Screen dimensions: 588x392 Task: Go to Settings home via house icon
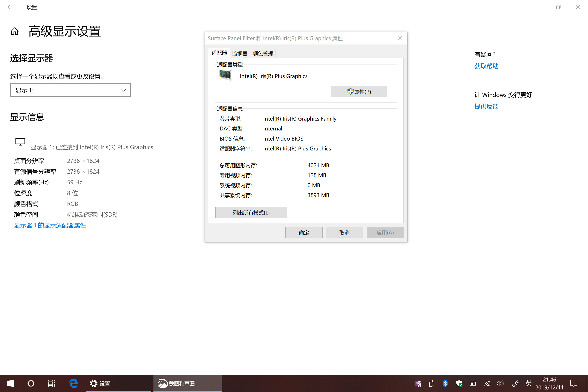point(14,31)
